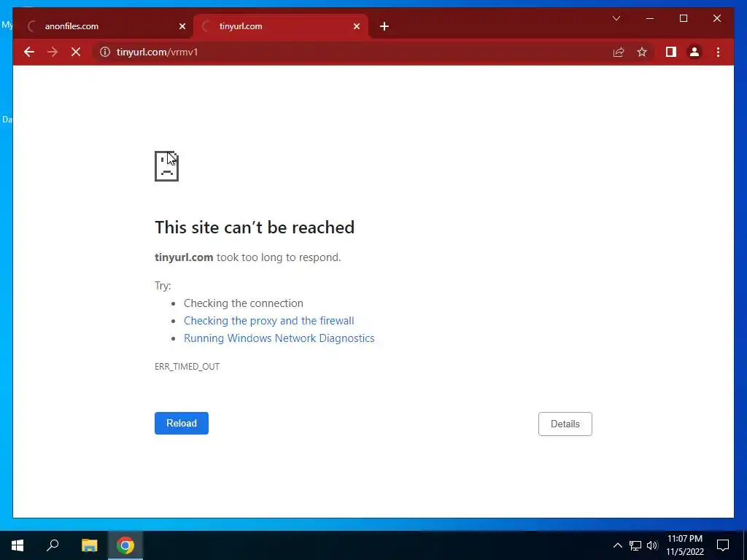Open Checking the proxy and the firewall link

pyautogui.click(x=268, y=321)
